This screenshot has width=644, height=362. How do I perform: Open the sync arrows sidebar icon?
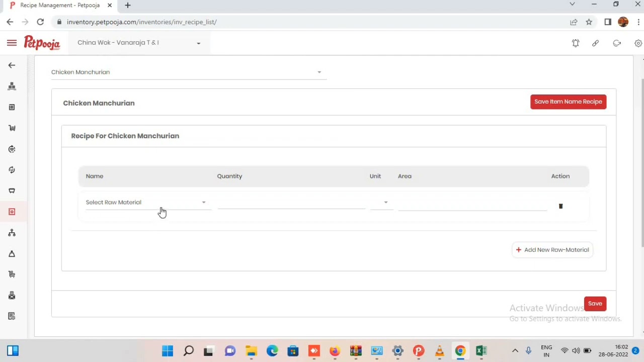pos(12,170)
